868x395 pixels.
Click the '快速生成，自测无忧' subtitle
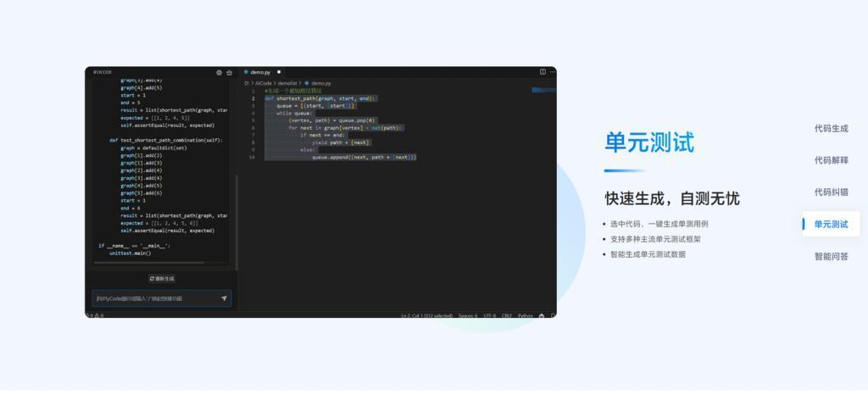click(x=672, y=198)
